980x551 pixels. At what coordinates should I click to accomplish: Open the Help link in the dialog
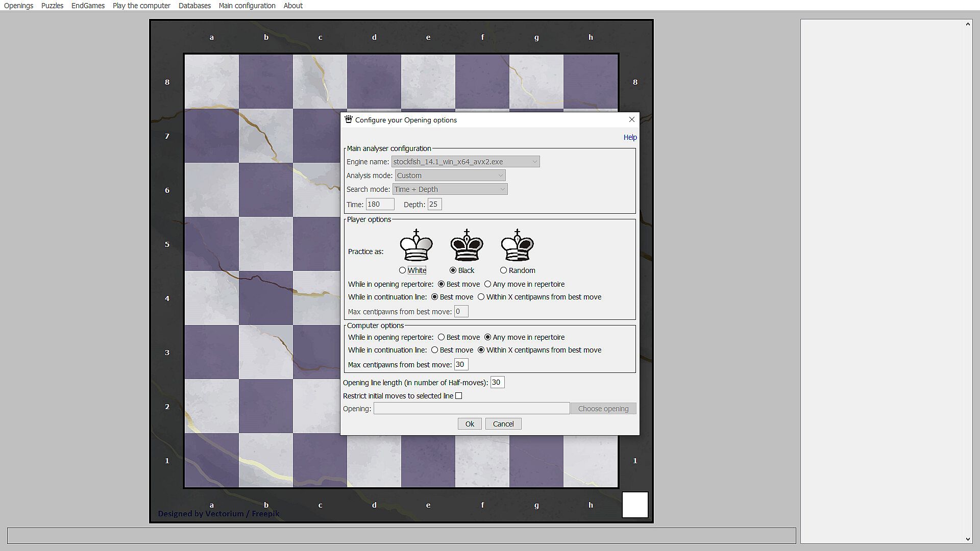[x=630, y=137]
